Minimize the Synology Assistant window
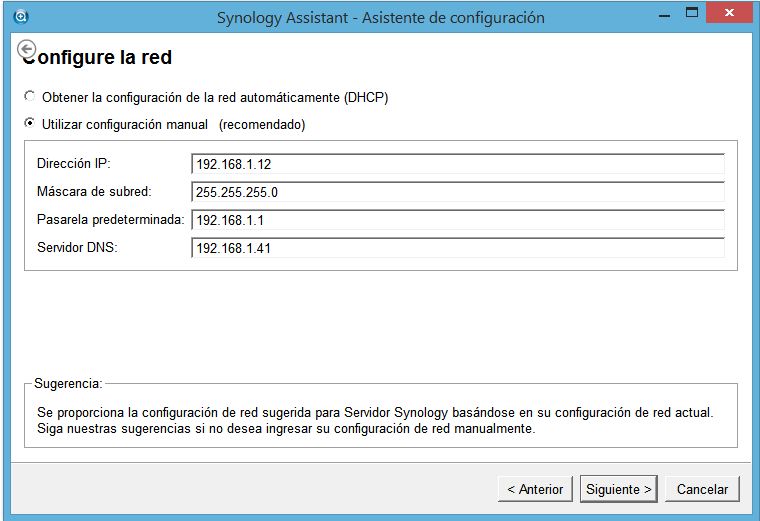This screenshot has width=760, height=521. 665,15
